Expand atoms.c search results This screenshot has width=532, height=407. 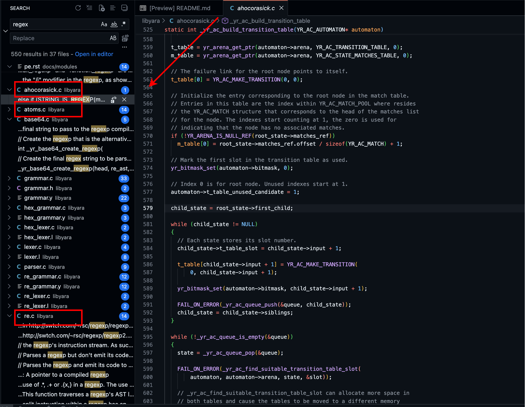tap(9, 109)
